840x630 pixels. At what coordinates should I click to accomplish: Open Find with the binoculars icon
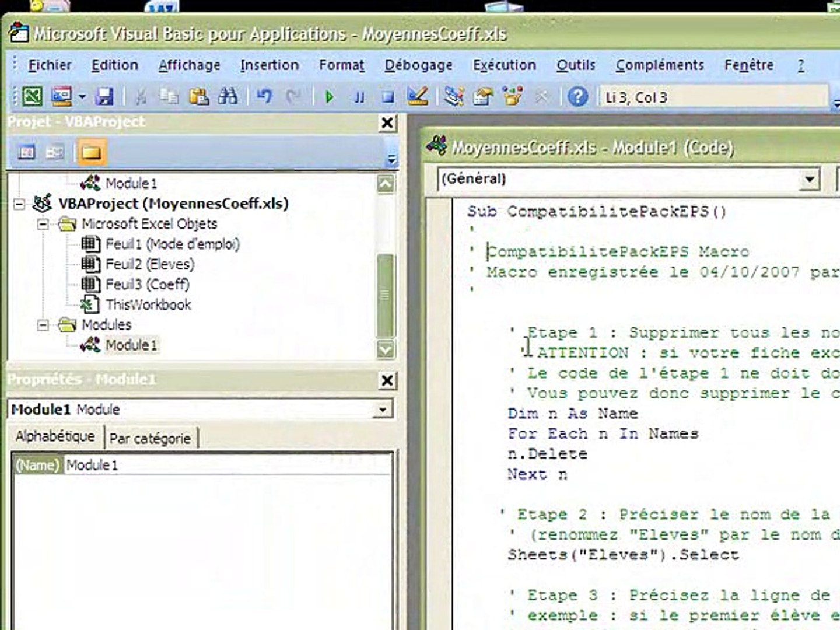(228, 96)
